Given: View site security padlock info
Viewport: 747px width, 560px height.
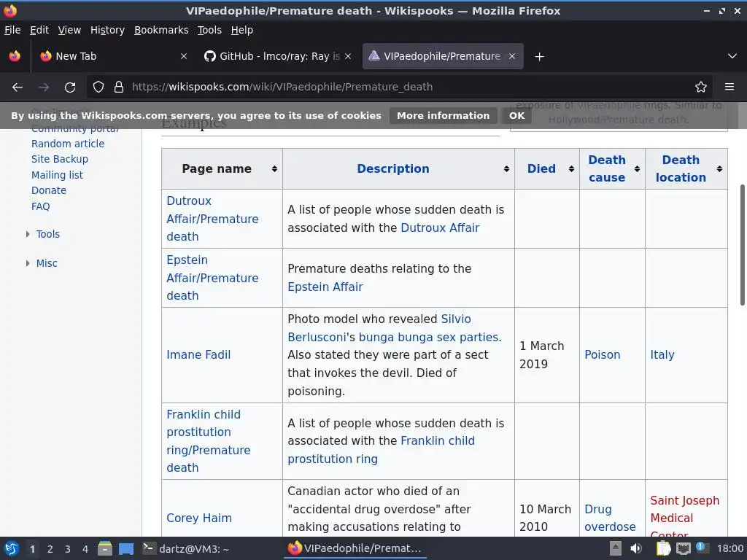Looking at the screenshot, I should click(x=119, y=87).
